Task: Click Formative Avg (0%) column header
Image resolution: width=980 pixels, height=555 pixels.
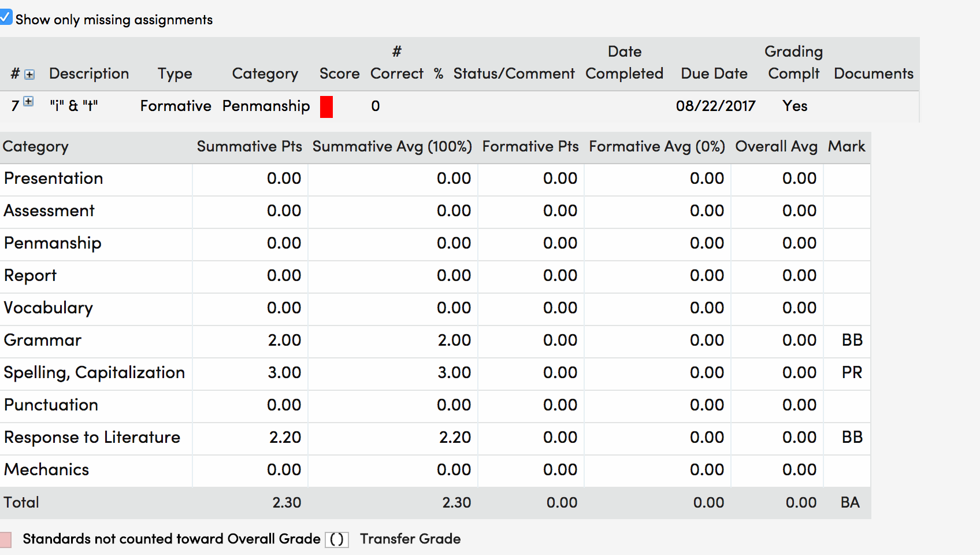Action: pyautogui.click(x=657, y=146)
